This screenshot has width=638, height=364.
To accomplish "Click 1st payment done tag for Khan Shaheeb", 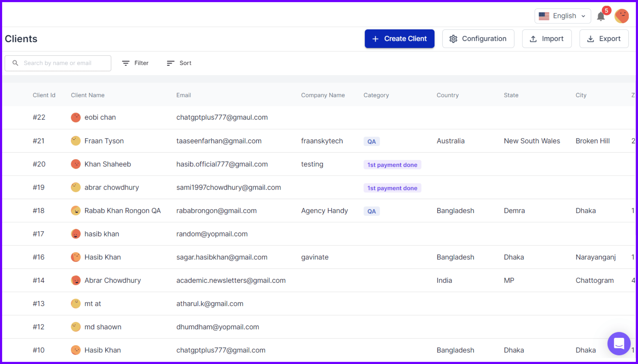I will click(392, 165).
